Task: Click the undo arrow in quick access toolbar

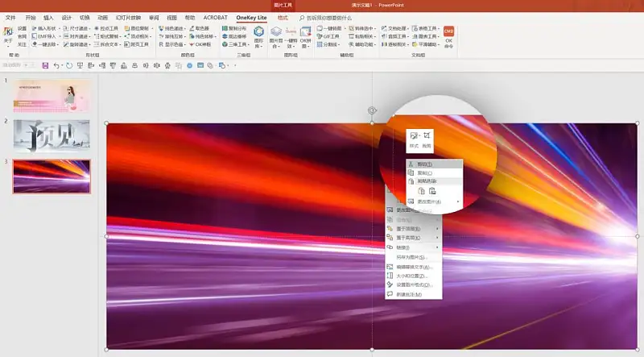Action: (56, 65)
